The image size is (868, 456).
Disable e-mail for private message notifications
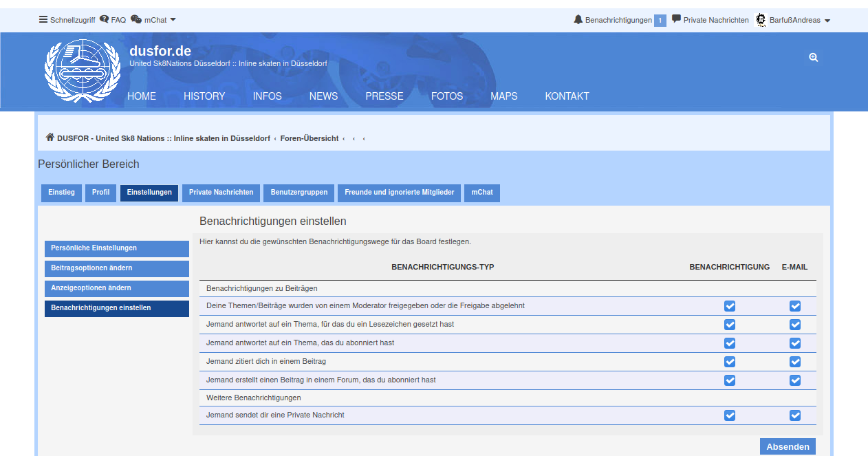click(795, 415)
